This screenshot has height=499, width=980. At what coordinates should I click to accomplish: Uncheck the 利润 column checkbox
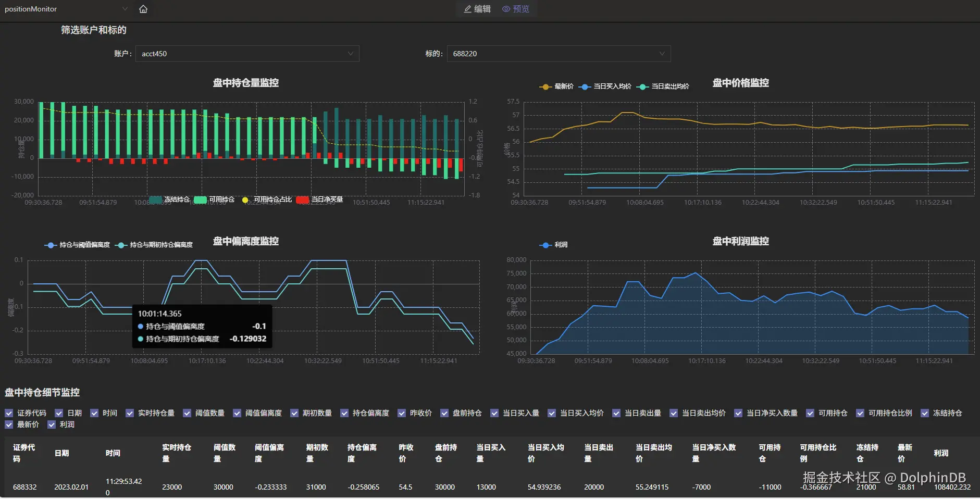tap(52, 425)
